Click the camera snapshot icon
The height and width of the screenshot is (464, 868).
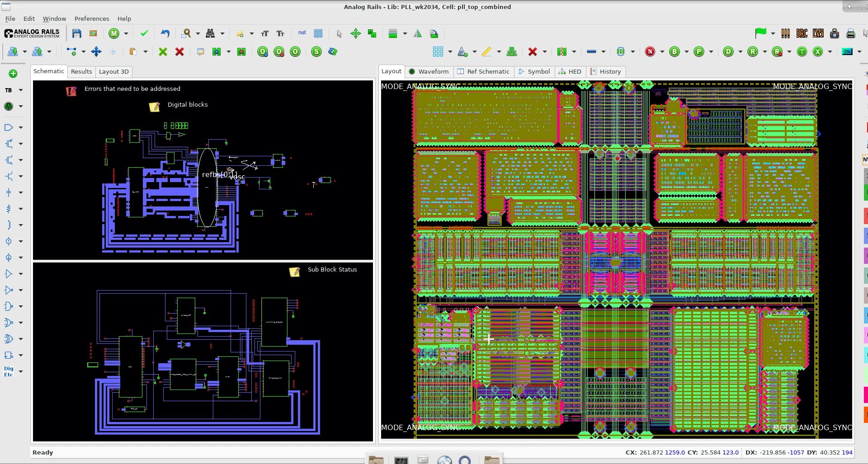pyautogui.click(x=834, y=33)
